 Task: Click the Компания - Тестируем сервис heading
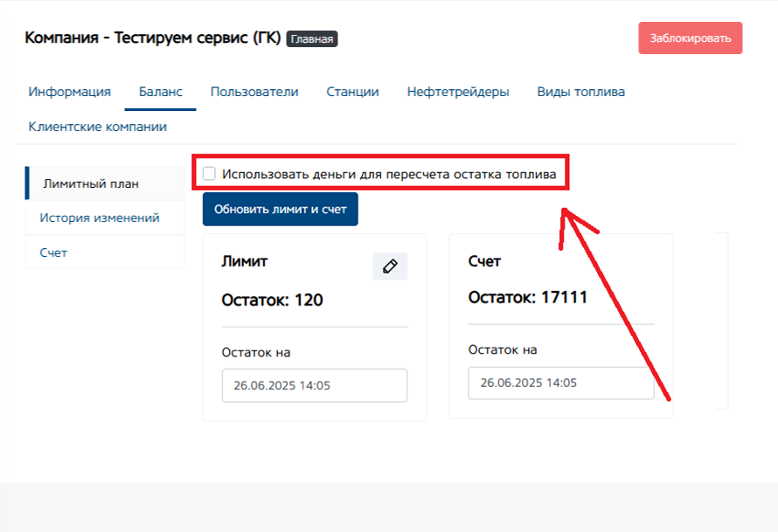153,38
